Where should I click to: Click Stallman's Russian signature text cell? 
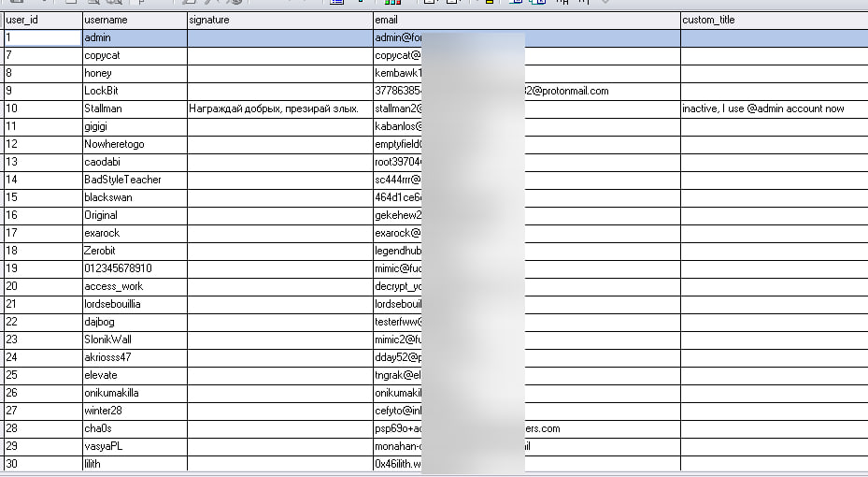pos(280,108)
